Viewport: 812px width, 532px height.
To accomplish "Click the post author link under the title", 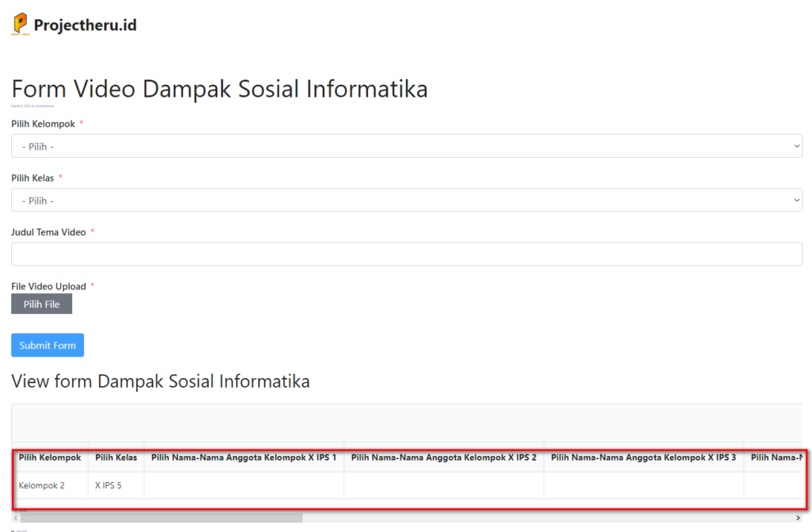I will (44, 105).
